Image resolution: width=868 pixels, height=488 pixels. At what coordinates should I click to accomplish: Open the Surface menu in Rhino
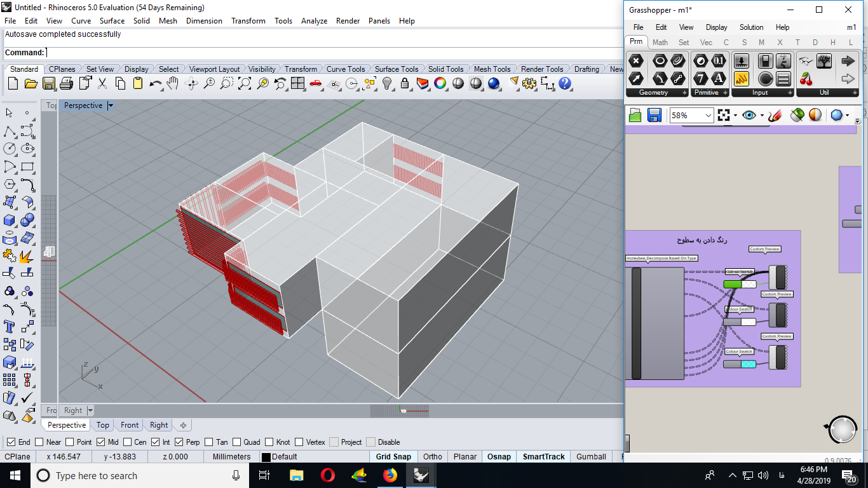tap(112, 21)
